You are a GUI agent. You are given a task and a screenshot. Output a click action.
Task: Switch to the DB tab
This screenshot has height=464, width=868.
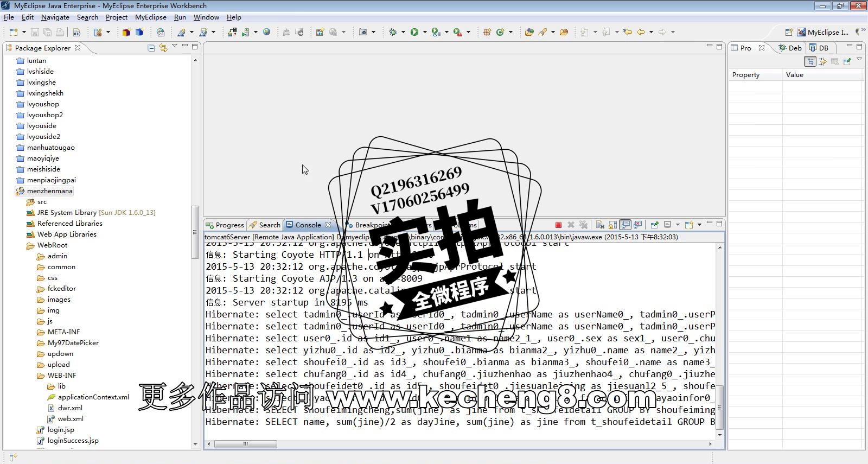(x=819, y=48)
